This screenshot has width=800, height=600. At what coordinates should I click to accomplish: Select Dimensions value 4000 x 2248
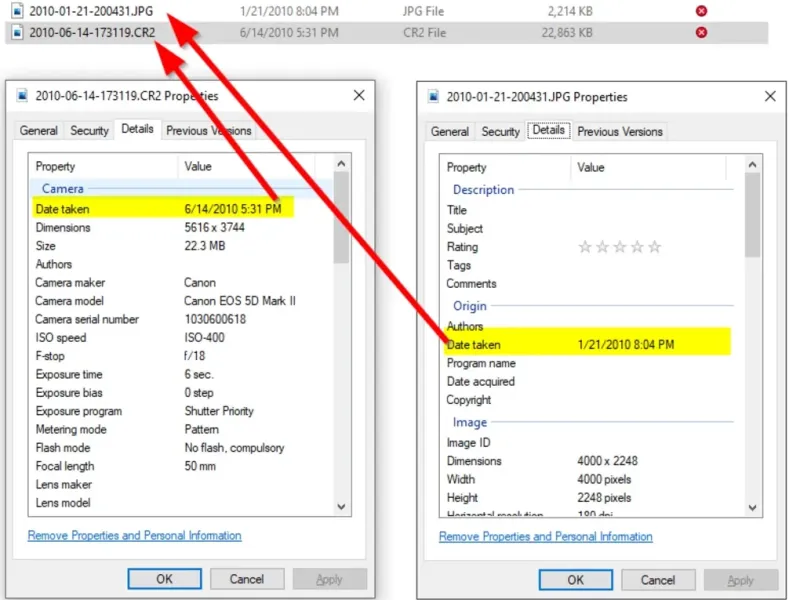pos(607,461)
